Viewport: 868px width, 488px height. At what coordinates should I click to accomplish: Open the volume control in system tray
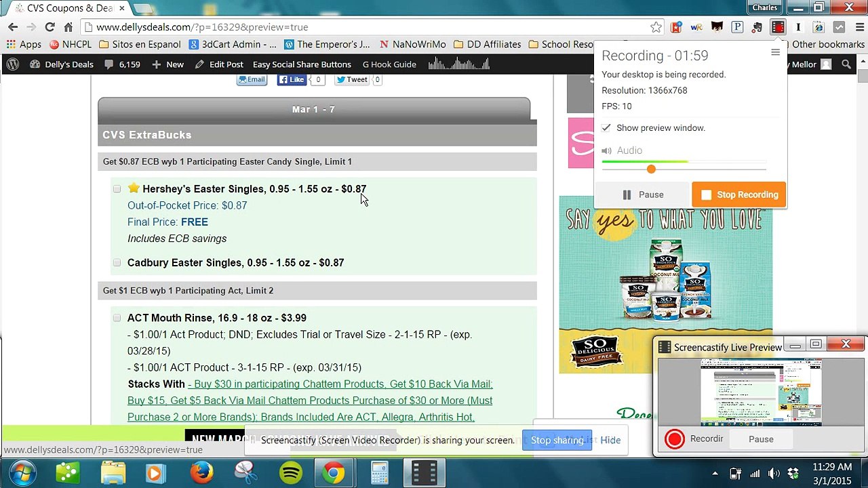pyautogui.click(x=774, y=473)
